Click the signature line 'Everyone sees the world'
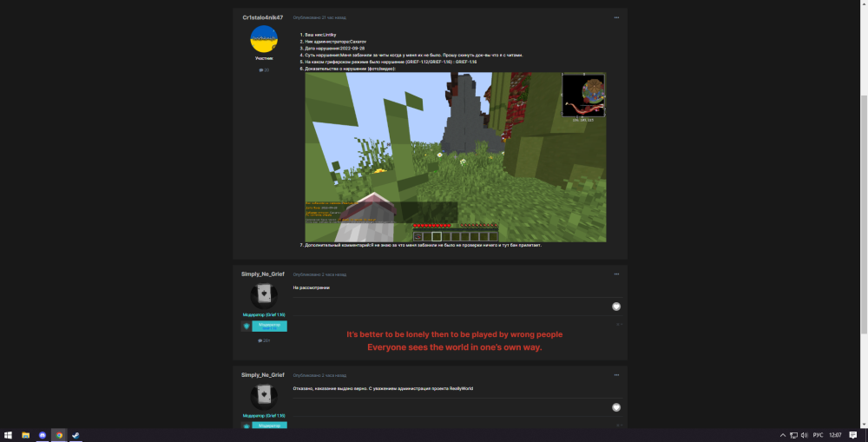The image size is (868, 442). (x=455, y=347)
